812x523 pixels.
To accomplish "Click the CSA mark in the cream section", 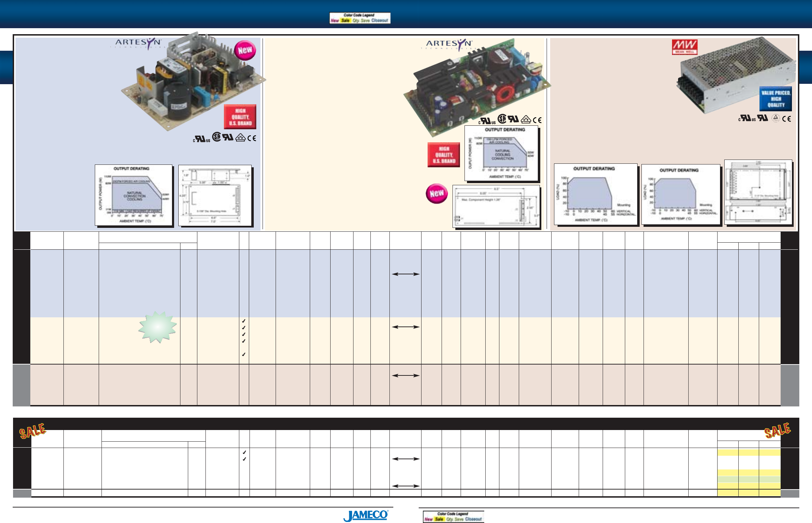I will tap(502, 119).
